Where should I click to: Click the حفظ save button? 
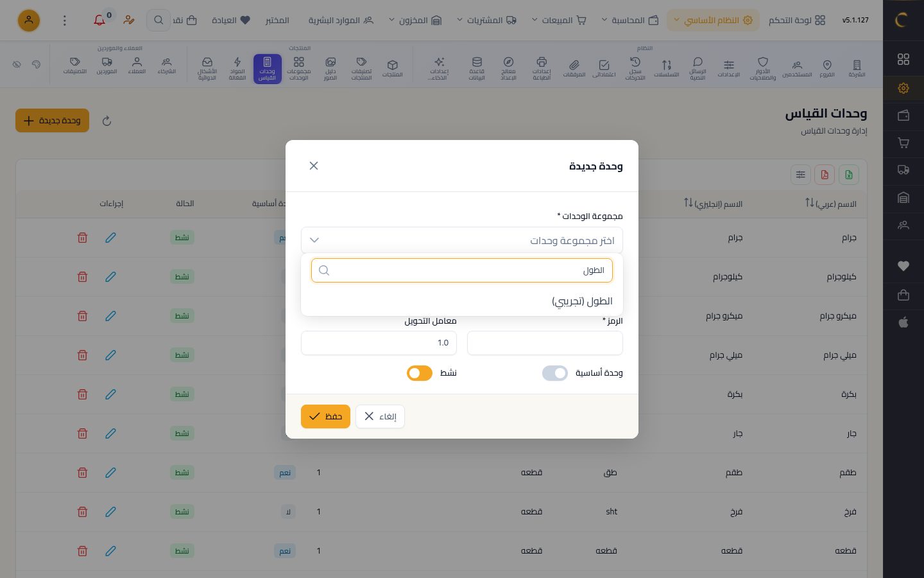[x=325, y=416]
